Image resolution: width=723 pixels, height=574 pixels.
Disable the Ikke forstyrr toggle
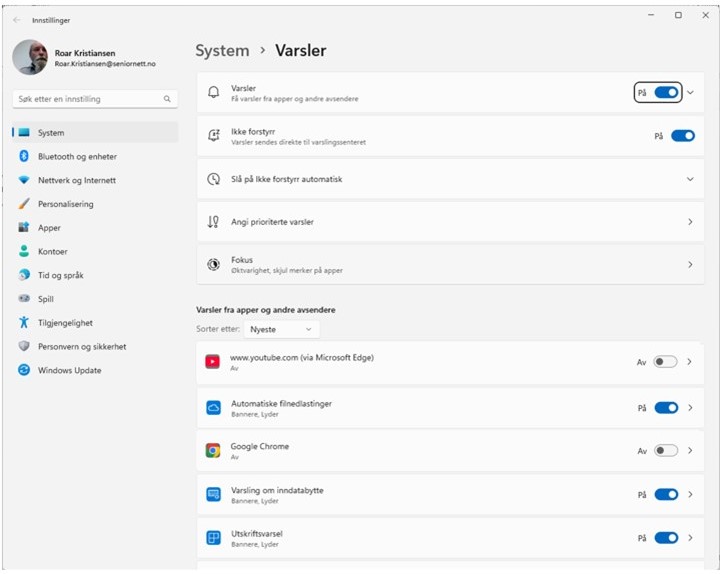click(682, 136)
